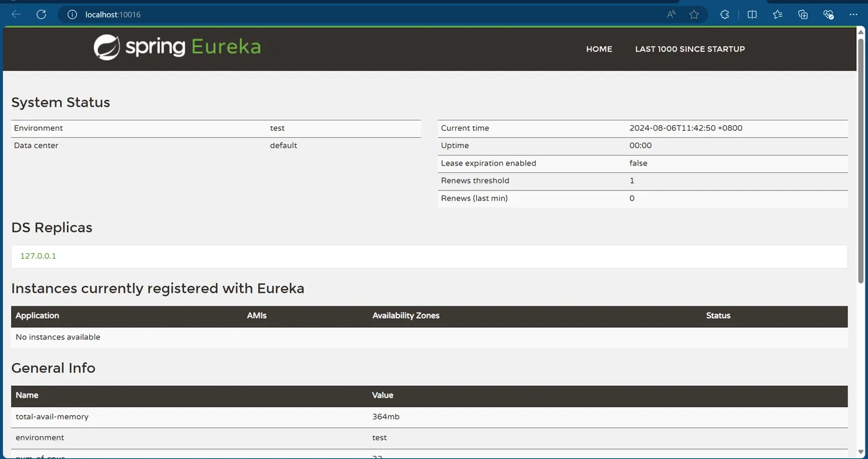Screen dimensions: 868x459
Task: Click the Status column header
Action: 718,316
